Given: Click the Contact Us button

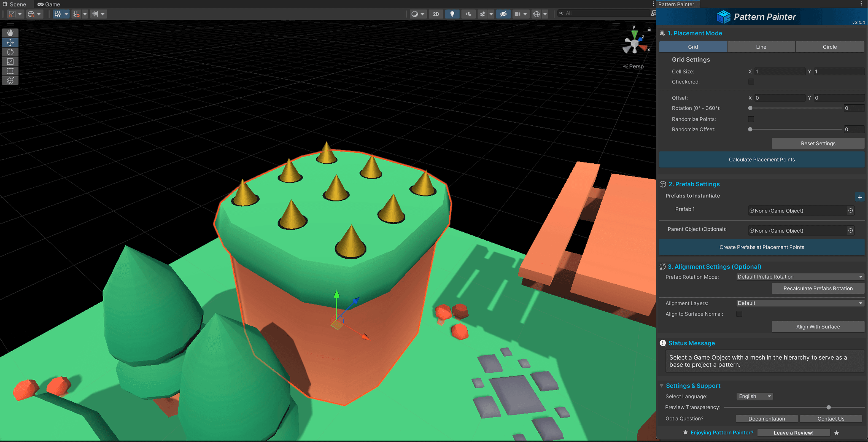Looking at the screenshot, I should 831,419.
